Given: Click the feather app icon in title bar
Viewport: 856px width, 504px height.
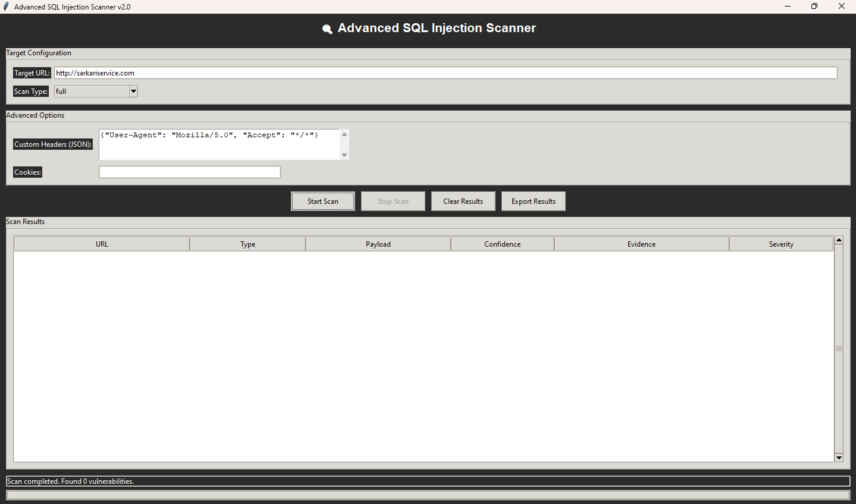Looking at the screenshot, I should coord(6,7).
